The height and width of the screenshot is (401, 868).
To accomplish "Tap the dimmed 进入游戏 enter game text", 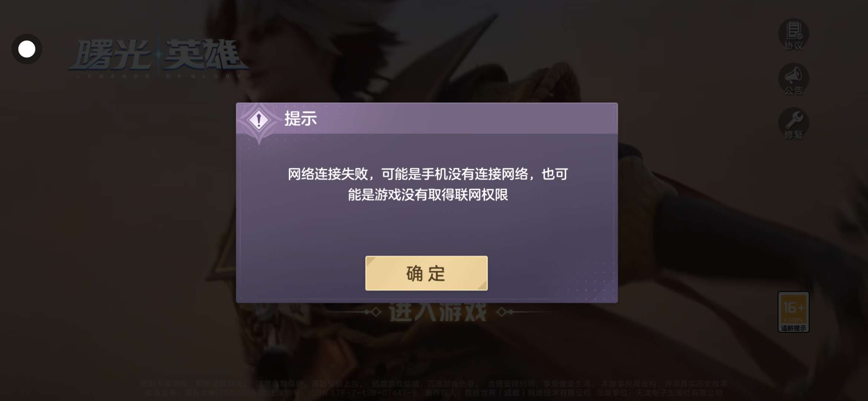I will tap(437, 312).
